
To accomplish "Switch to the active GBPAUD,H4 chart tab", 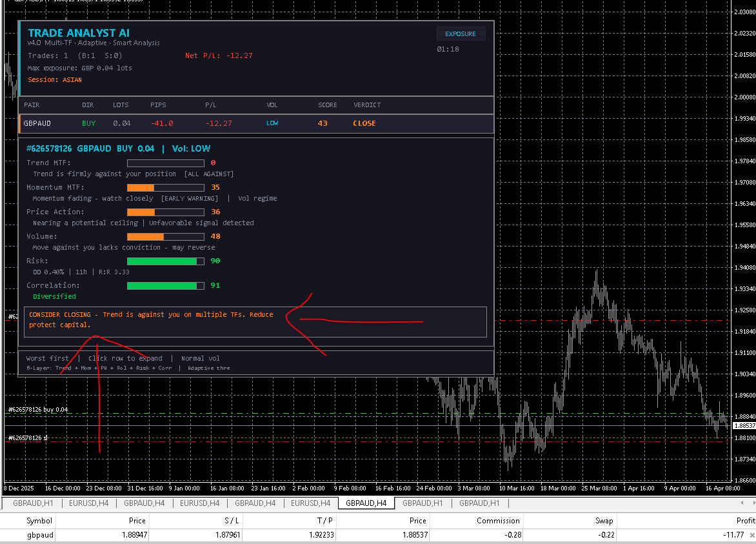I will 366,503.
